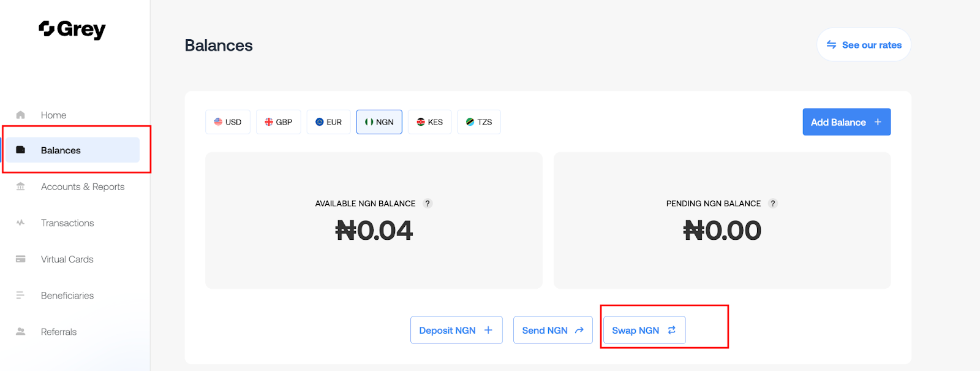Viewport: 980px width, 371px height.
Task: Click the Beneficiaries list icon
Action: point(21,296)
